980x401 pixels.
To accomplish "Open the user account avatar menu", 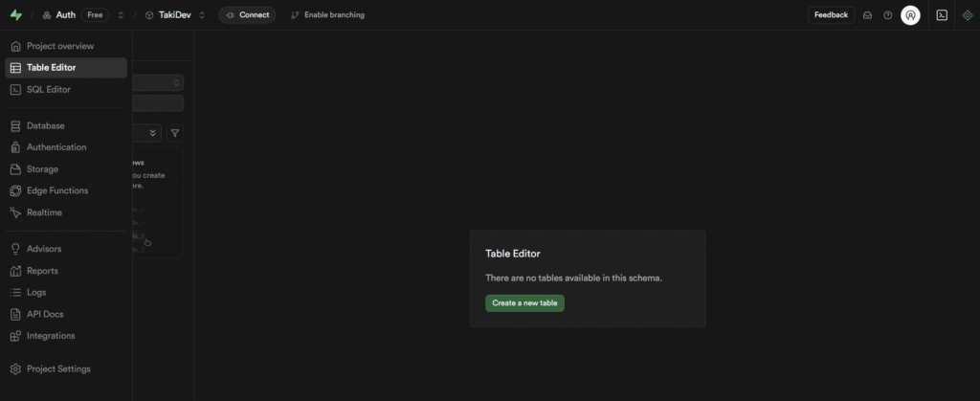I will coord(910,15).
